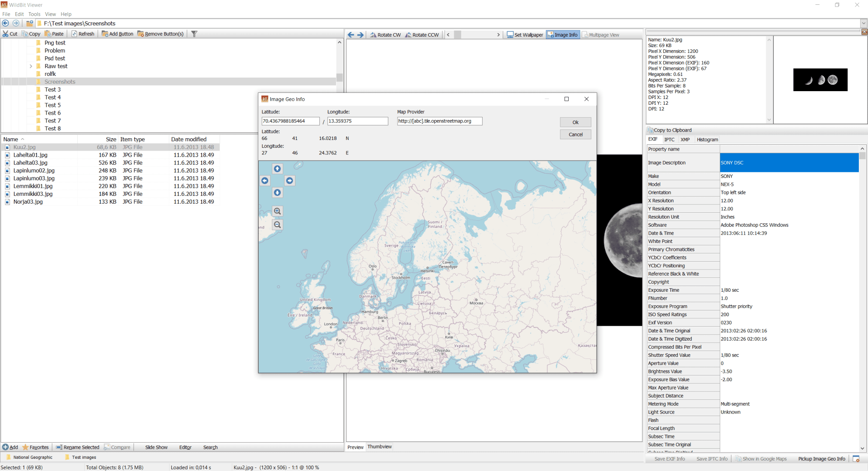Pan the map right
The image size is (868, 471).
(x=289, y=181)
